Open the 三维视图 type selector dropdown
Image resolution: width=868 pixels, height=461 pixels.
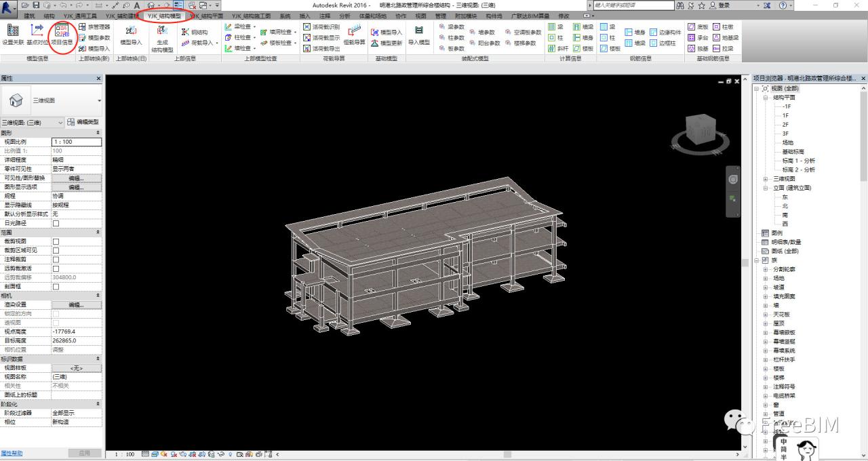point(99,101)
